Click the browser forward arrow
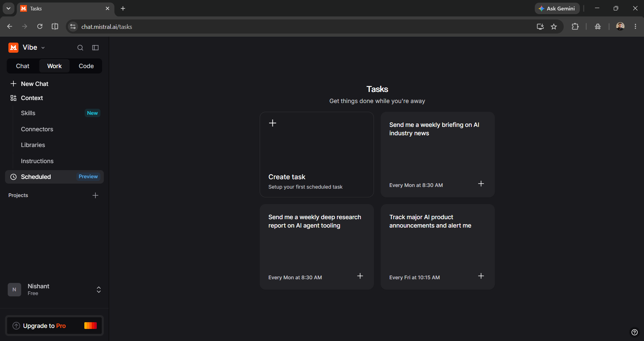 coord(25,27)
